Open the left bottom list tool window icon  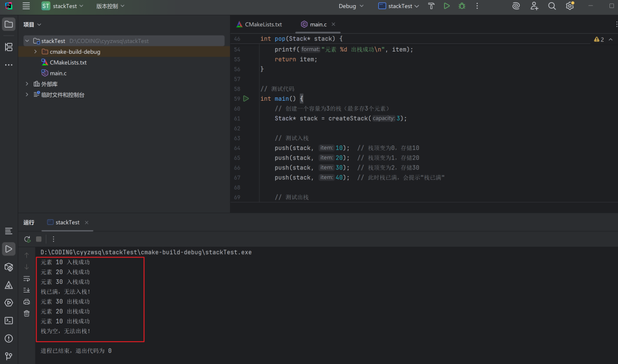(x=8, y=231)
